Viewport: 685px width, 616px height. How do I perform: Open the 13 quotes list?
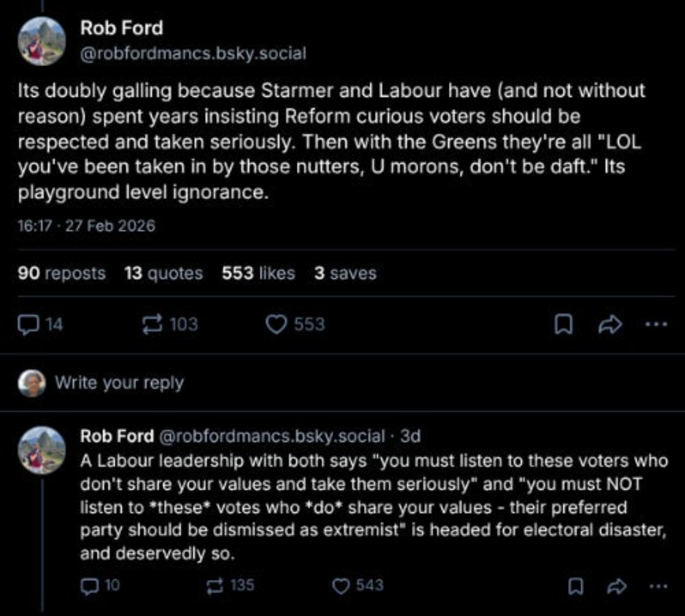(163, 273)
